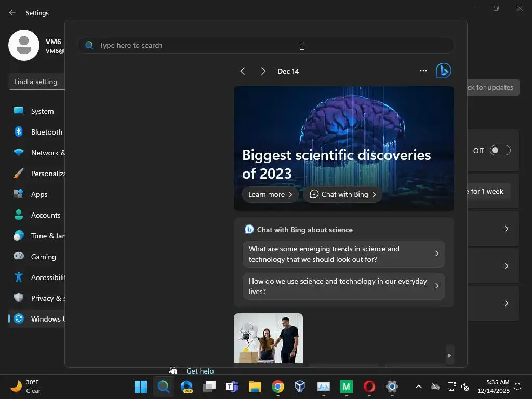Click the Bing Chat icon in search panel

click(x=443, y=71)
